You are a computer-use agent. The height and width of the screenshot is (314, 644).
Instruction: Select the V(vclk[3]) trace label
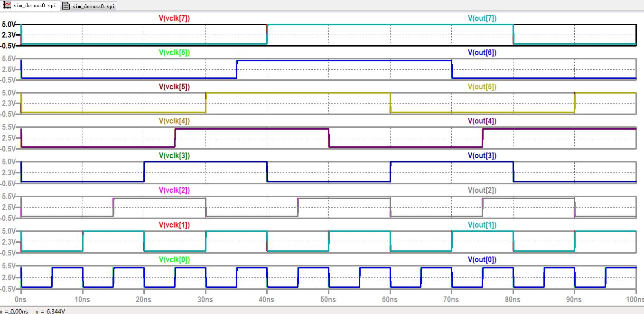point(174,156)
